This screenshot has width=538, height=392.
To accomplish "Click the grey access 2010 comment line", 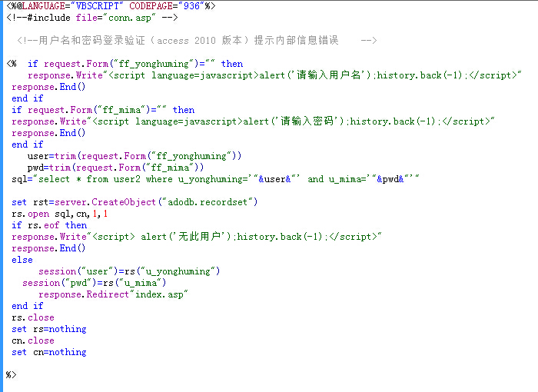I will coord(197,41).
